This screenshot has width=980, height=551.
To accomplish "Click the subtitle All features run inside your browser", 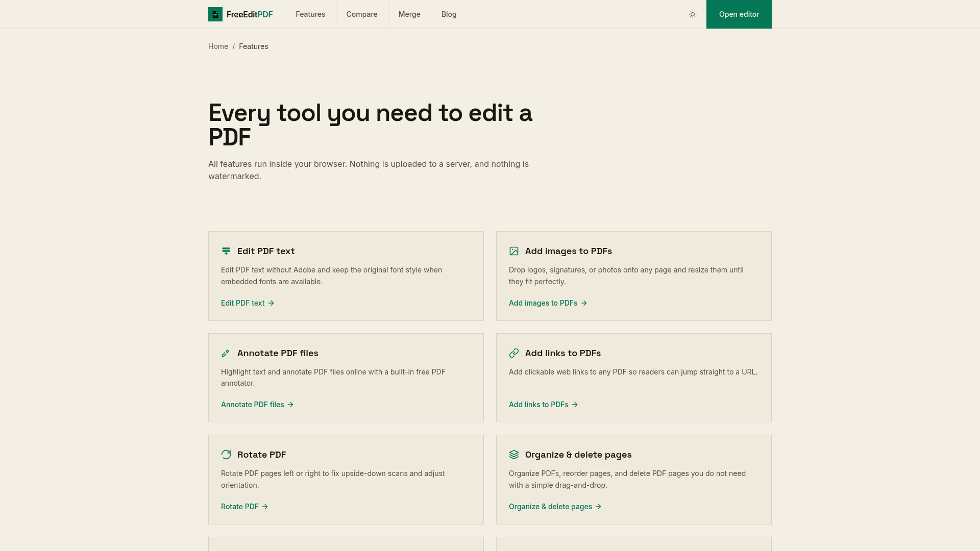I will point(369,170).
